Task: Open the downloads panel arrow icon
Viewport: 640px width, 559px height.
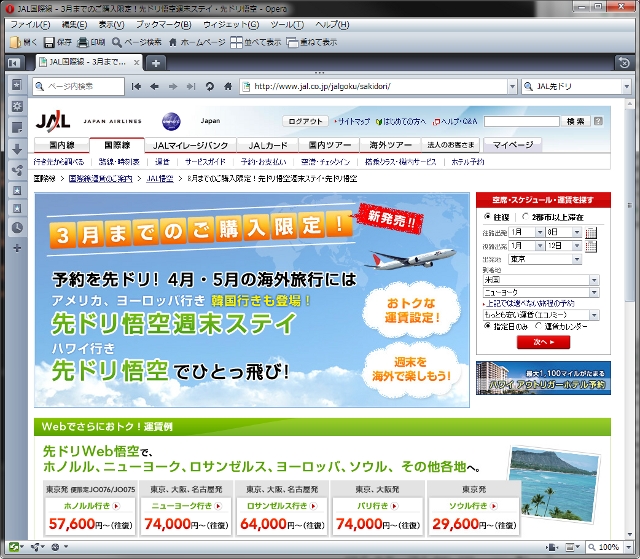Action: tap(17, 149)
